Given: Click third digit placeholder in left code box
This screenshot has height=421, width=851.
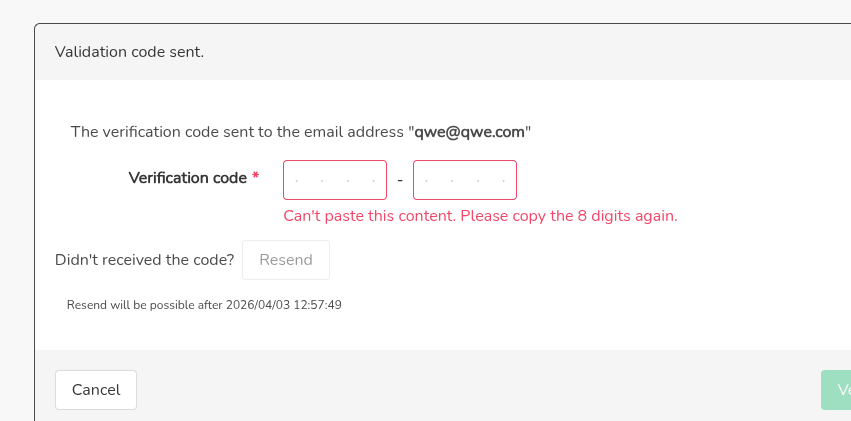Looking at the screenshot, I should [348, 181].
